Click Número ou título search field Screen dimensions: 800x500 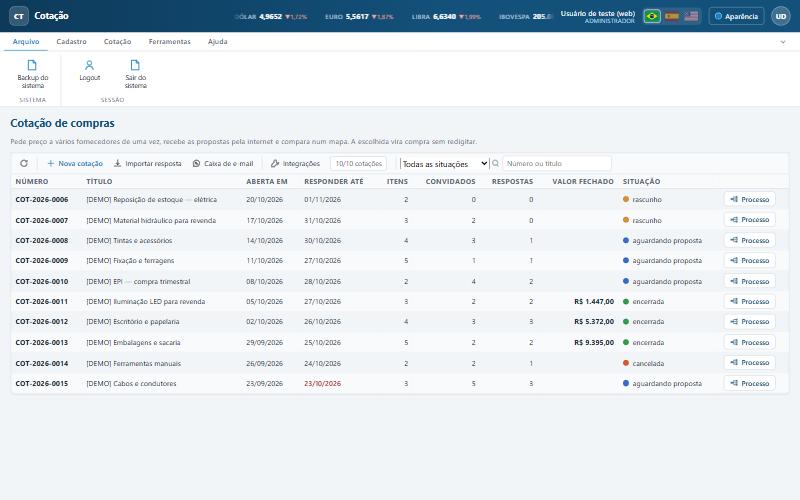(x=557, y=163)
